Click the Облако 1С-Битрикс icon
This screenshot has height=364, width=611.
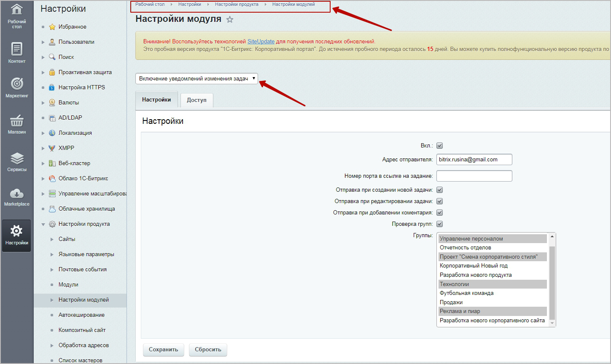point(52,178)
